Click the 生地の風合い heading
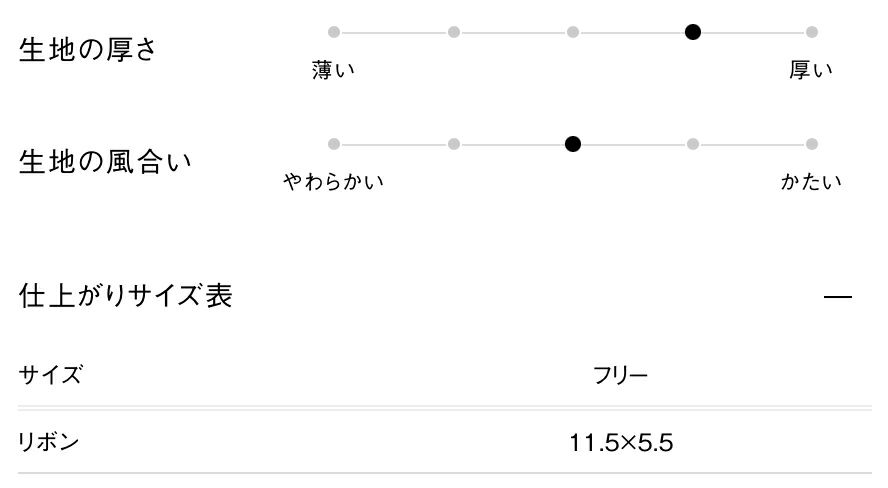This screenshot has height=488, width=888. [x=105, y=162]
